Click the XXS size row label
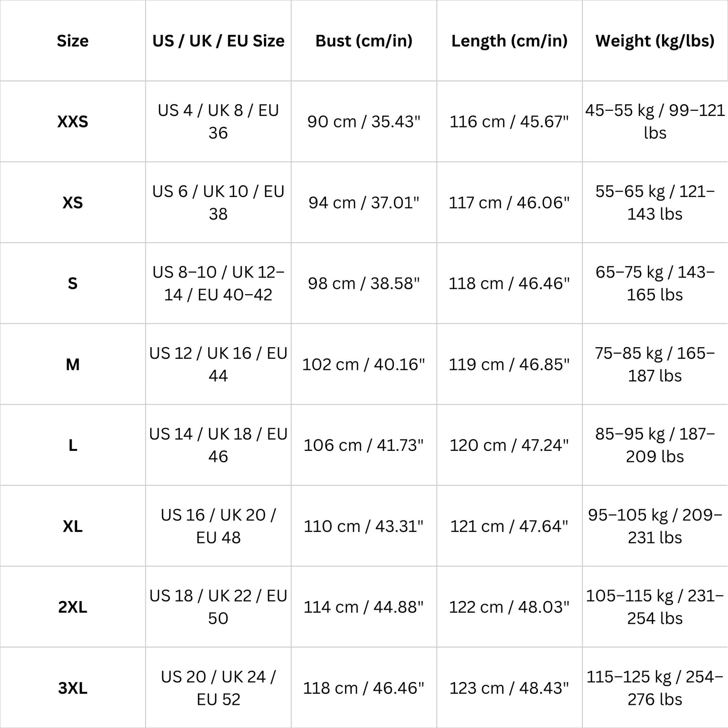 (73, 122)
